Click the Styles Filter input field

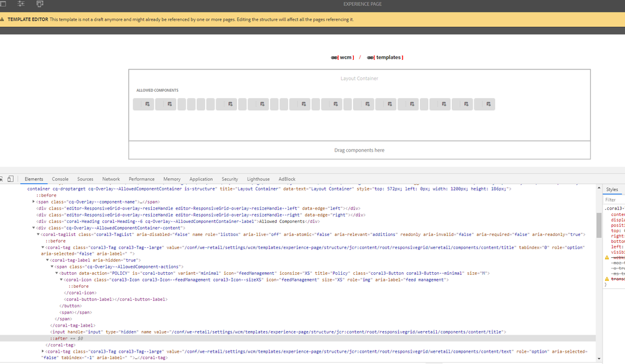pos(612,200)
